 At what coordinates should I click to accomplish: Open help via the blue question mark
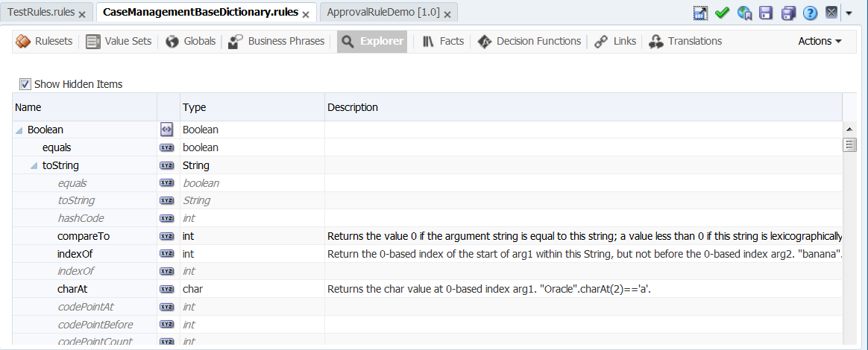point(810,13)
